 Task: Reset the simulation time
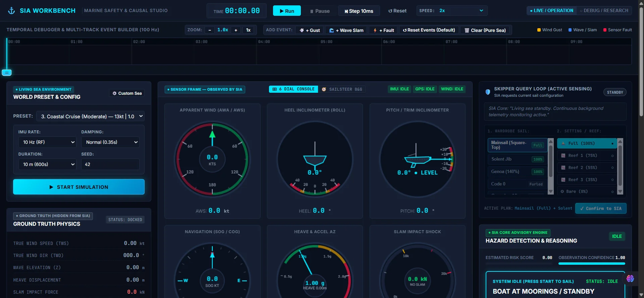click(x=397, y=11)
